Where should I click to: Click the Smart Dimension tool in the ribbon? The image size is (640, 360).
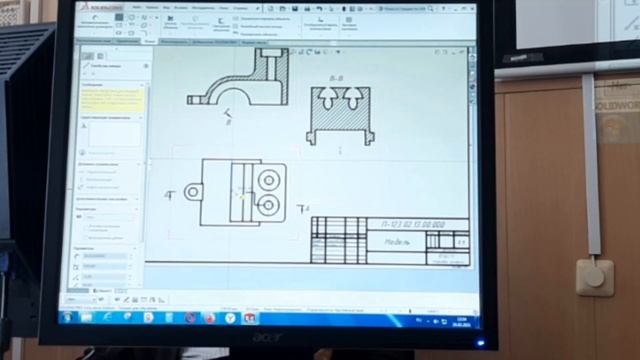(x=95, y=21)
